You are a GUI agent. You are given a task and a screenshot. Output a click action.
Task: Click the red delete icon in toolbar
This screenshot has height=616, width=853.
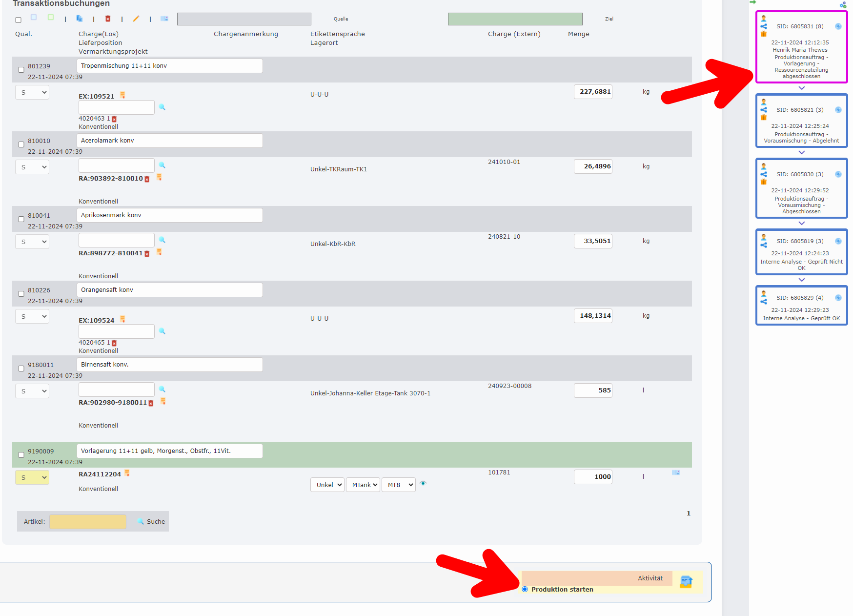coord(108,19)
